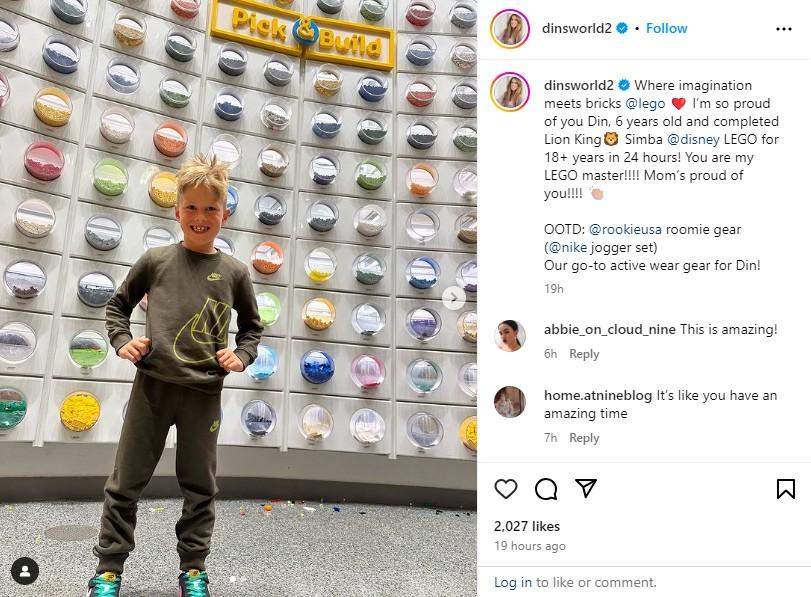Open the @nike mention link
This screenshot has height=597, width=811.
[x=567, y=248]
